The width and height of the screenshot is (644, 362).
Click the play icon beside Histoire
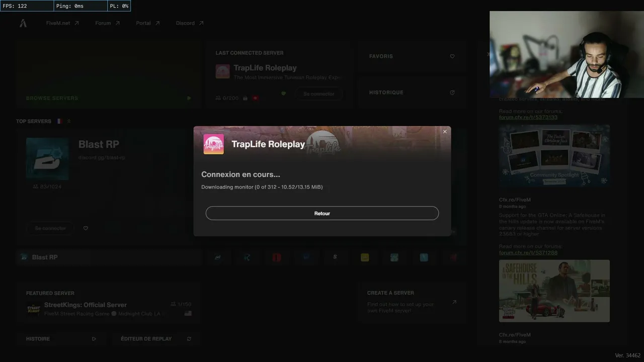point(94,339)
